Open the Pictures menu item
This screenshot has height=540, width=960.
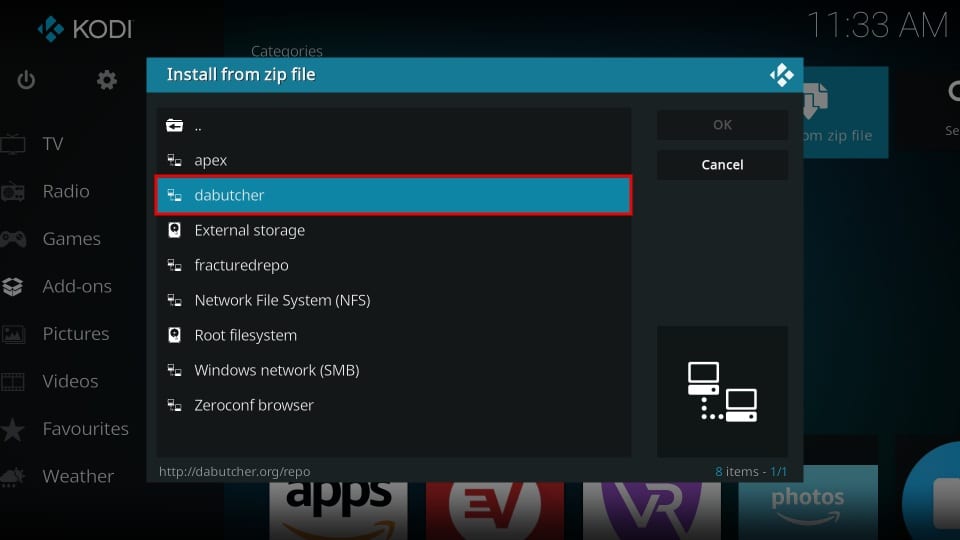point(76,334)
